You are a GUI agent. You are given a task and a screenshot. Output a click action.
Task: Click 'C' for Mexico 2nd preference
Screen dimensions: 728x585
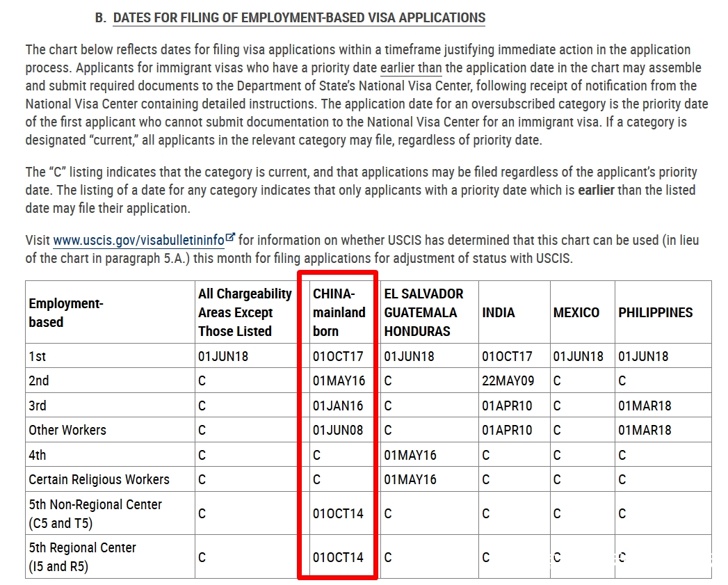[557, 380]
